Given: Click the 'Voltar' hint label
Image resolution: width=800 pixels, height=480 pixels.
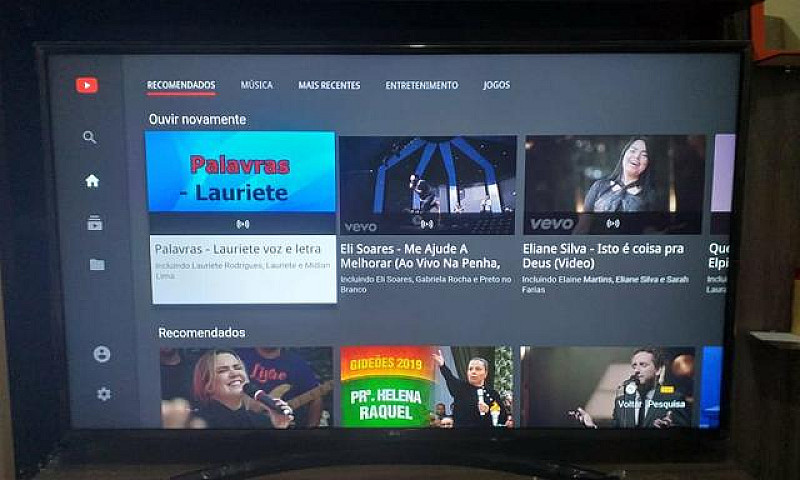Looking at the screenshot, I should pos(630,404).
